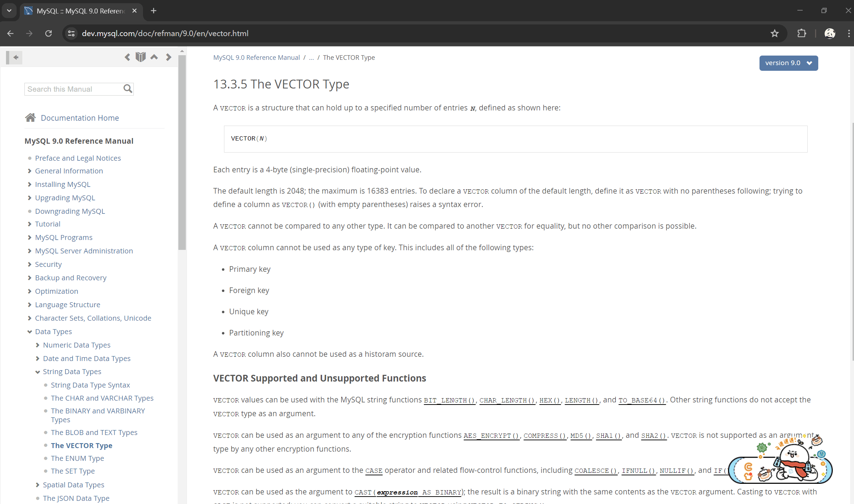The height and width of the screenshot is (504, 854).
Task: Open Downgrading MySQL page
Action: 70,211
